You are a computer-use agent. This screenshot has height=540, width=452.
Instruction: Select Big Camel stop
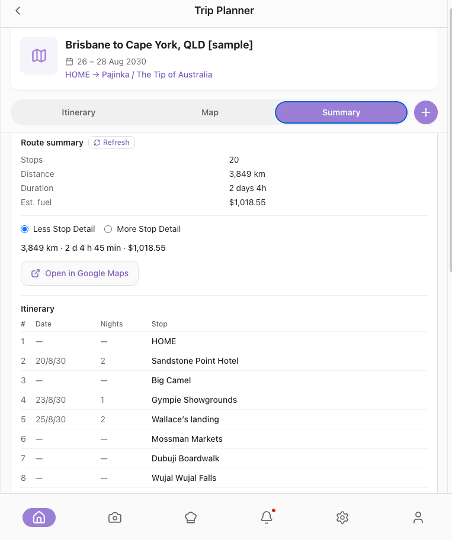pyautogui.click(x=224, y=380)
